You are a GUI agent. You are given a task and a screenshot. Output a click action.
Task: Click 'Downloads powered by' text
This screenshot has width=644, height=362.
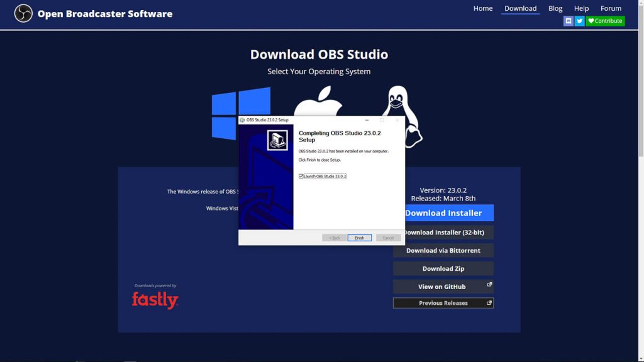tap(155, 285)
